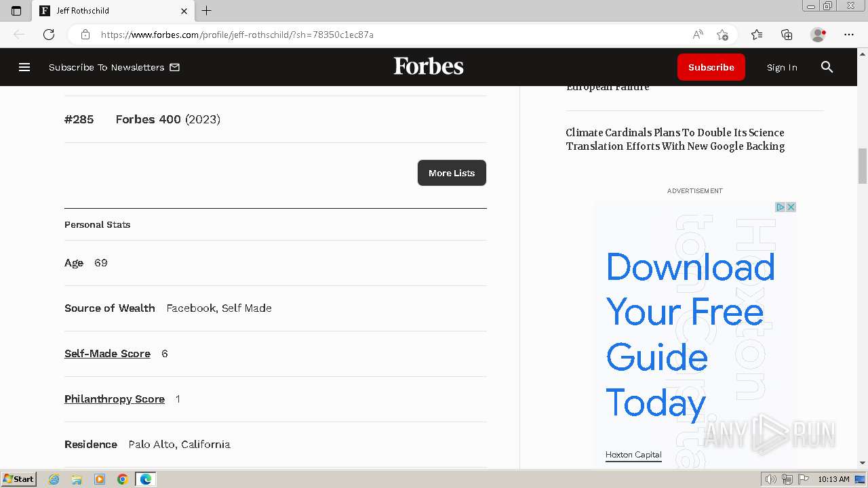Refresh the page with reload icon

point(49,35)
